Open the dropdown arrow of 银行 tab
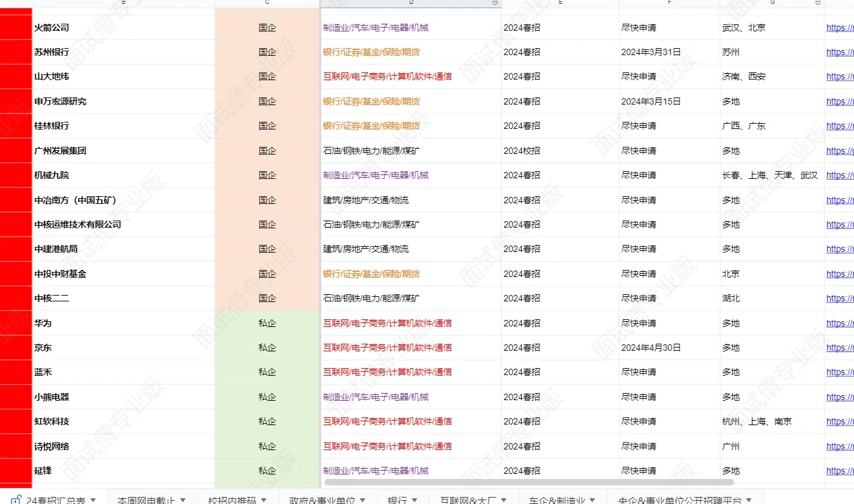This screenshot has height=504, width=854. coord(414,500)
